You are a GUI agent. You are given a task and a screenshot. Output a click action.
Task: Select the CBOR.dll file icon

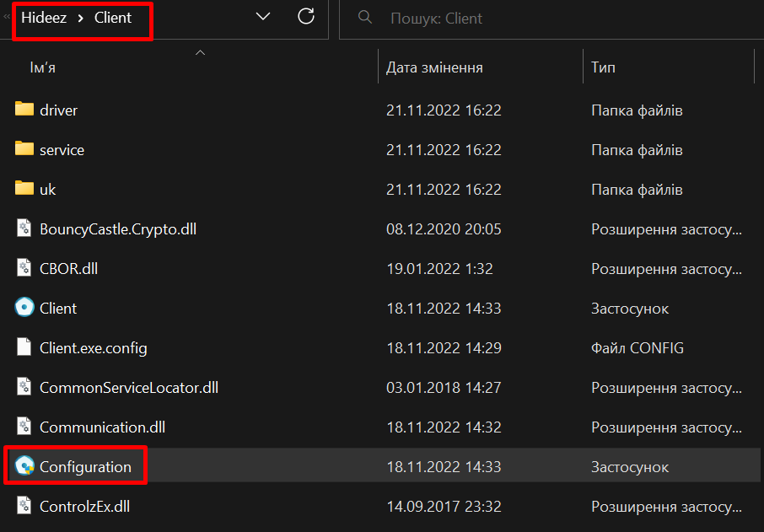pyautogui.click(x=22, y=268)
